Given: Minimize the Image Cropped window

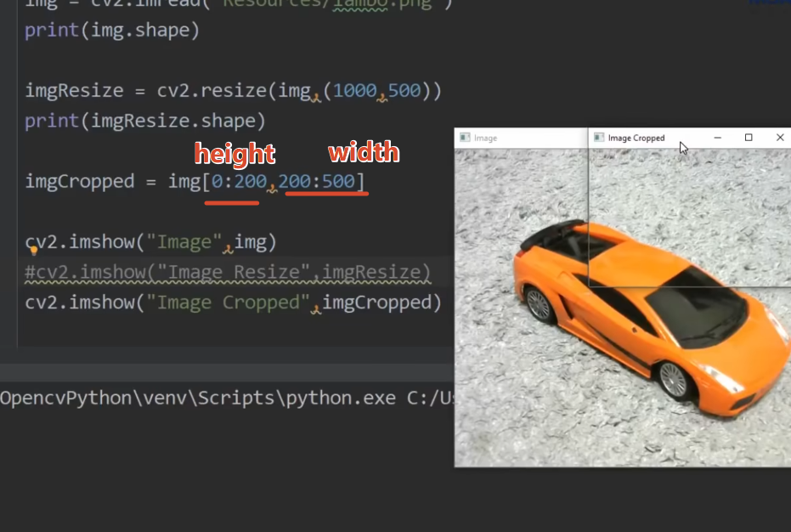Looking at the screenshot, I should tap(717, 138).
